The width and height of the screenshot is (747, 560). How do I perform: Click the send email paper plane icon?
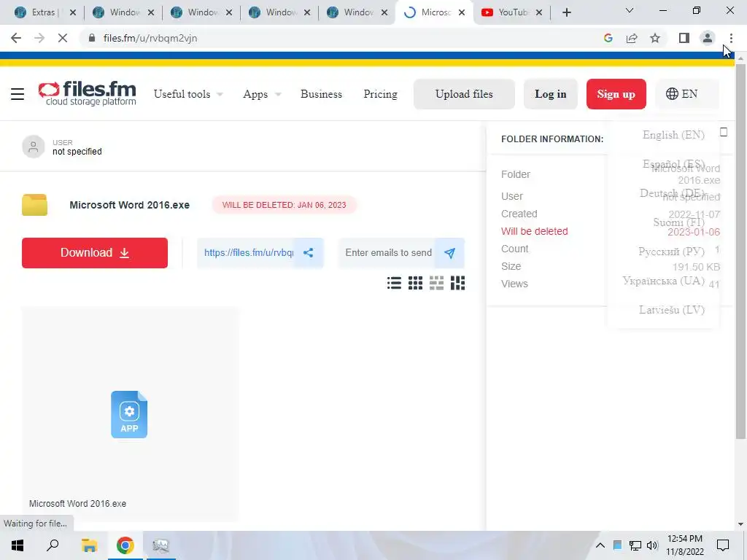click(x=449, y=253)
